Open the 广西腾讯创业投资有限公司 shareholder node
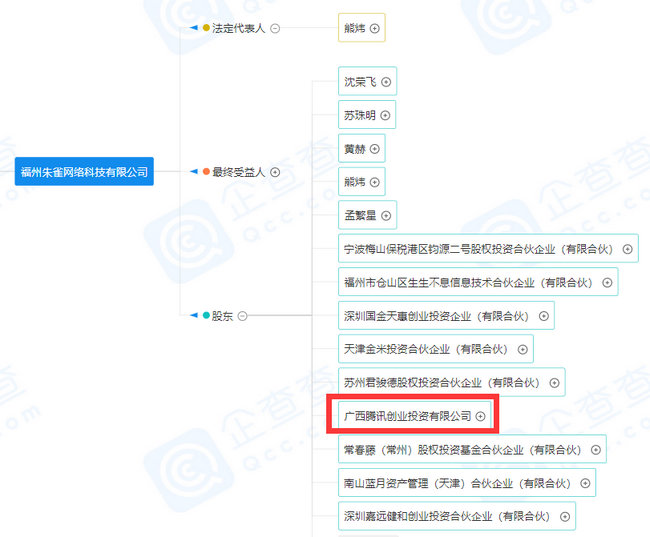 [407, 415]
